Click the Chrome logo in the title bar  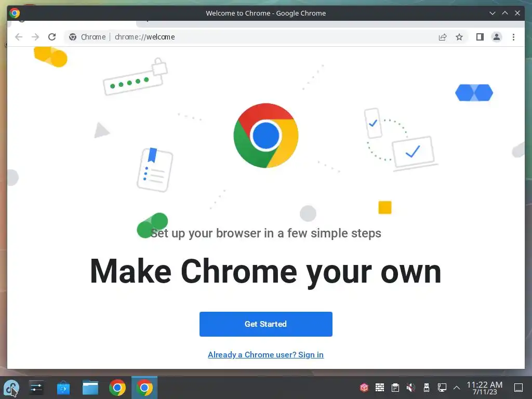click(15, 13)
